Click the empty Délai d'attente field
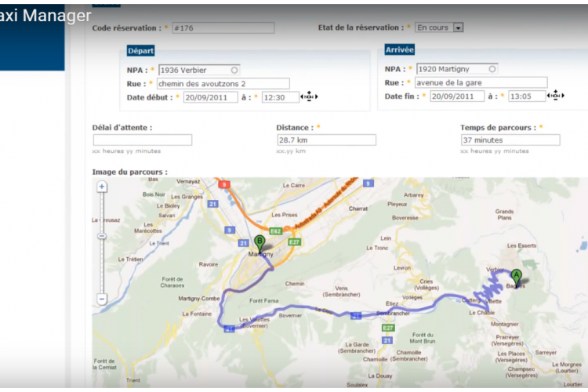The height and width of the screenshot is (392, 588). click(143, 140)
